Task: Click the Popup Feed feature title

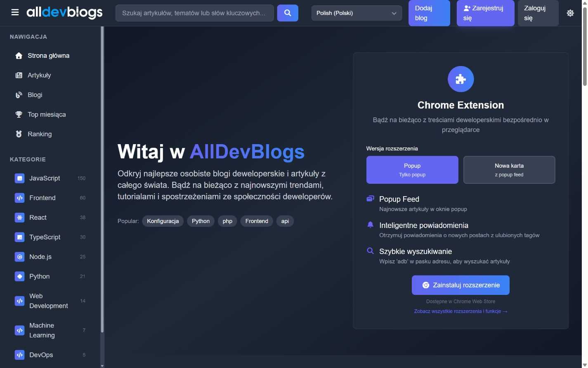Action: pyautogui.click(x=399, y=199)
